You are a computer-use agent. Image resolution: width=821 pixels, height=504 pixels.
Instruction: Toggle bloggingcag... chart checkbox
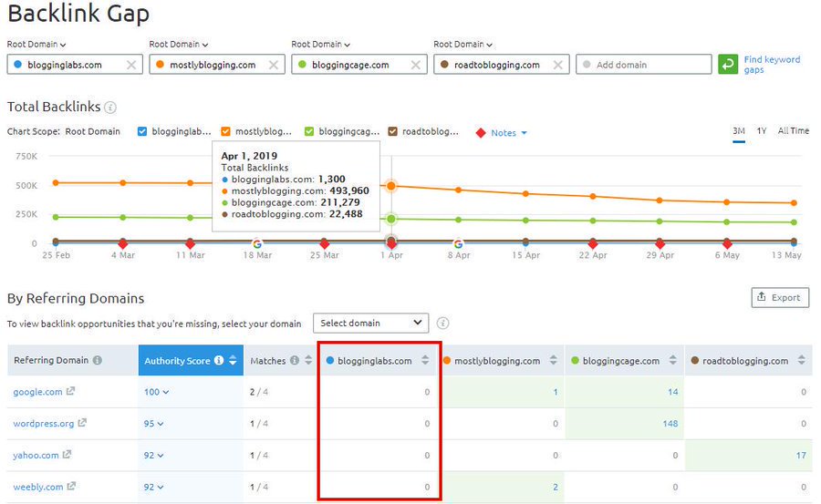pos(309,131)
